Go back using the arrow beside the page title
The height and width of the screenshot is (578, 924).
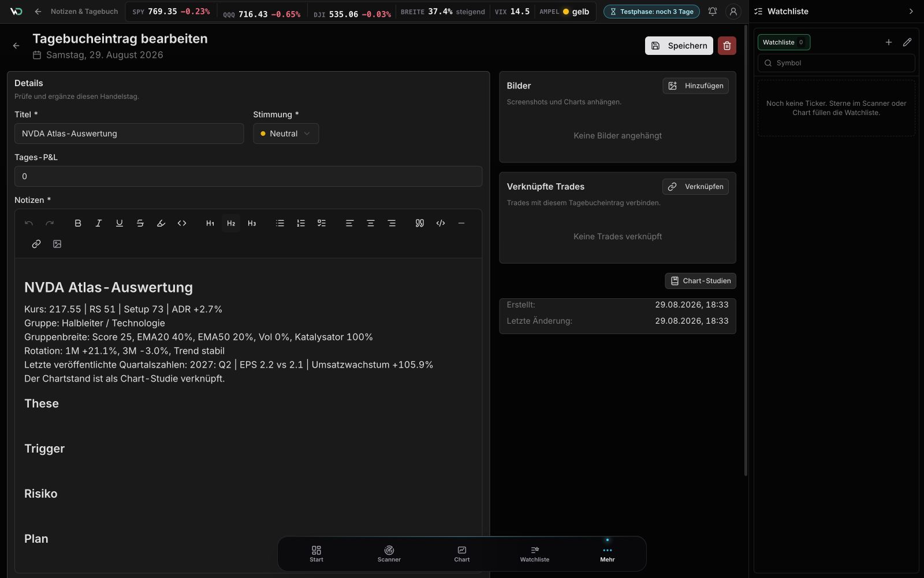[x=16, y=46]
